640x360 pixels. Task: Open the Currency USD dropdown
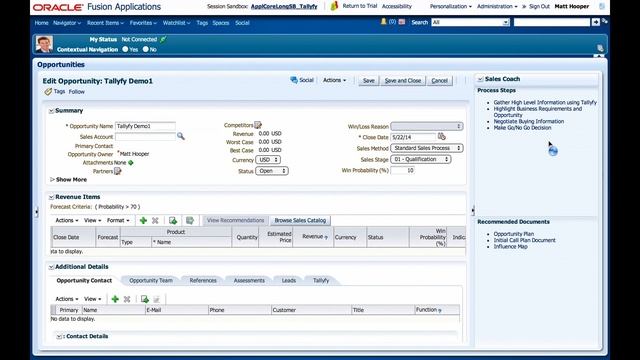(x=268, y=160)
